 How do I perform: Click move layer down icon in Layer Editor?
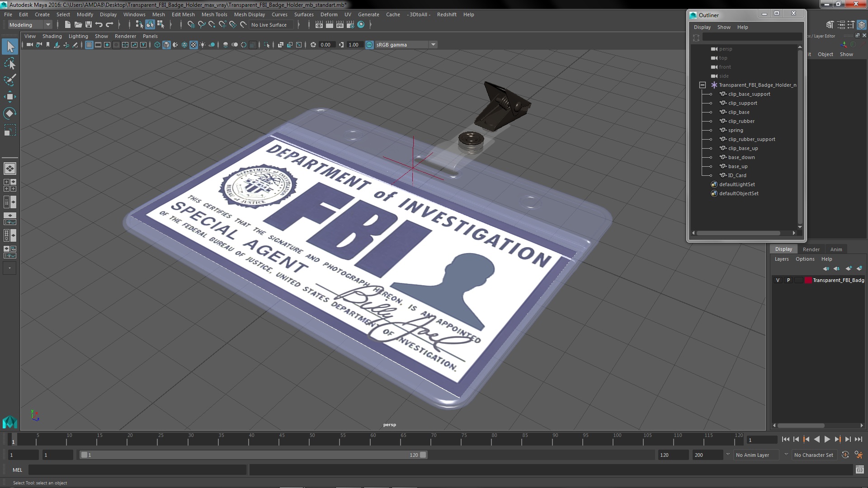click(x=837, y=268)
